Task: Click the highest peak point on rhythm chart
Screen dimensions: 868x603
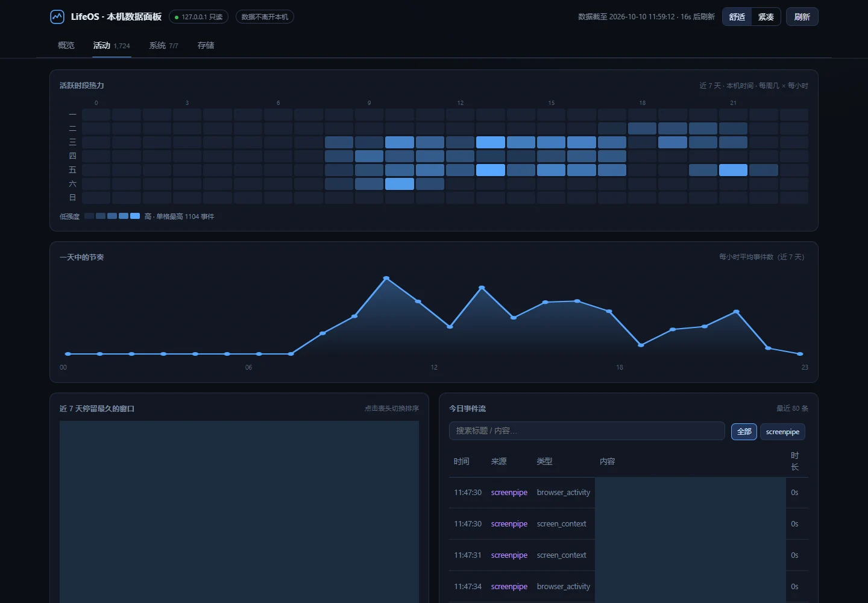Action: pyautogui.click(x=386, y=278)
